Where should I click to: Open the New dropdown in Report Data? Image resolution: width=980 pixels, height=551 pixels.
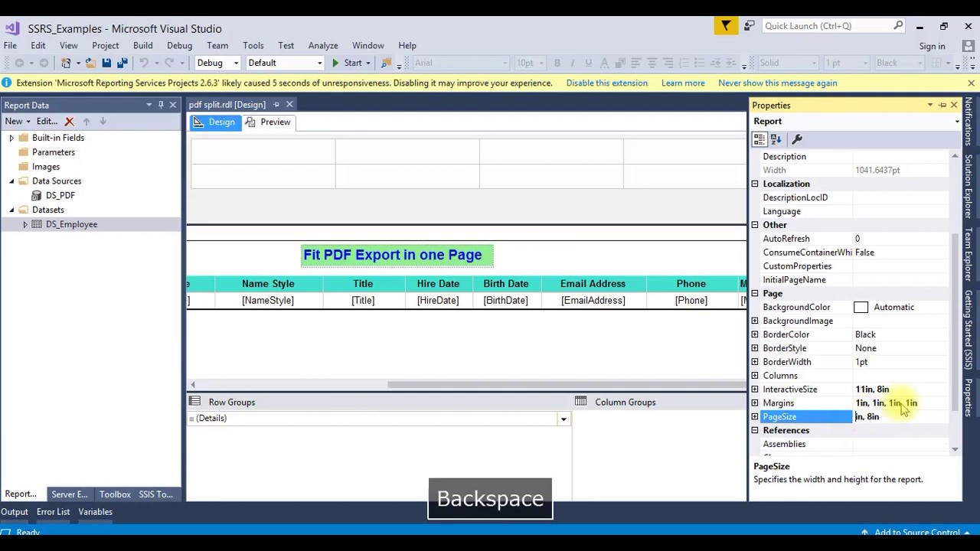point(18,121)
